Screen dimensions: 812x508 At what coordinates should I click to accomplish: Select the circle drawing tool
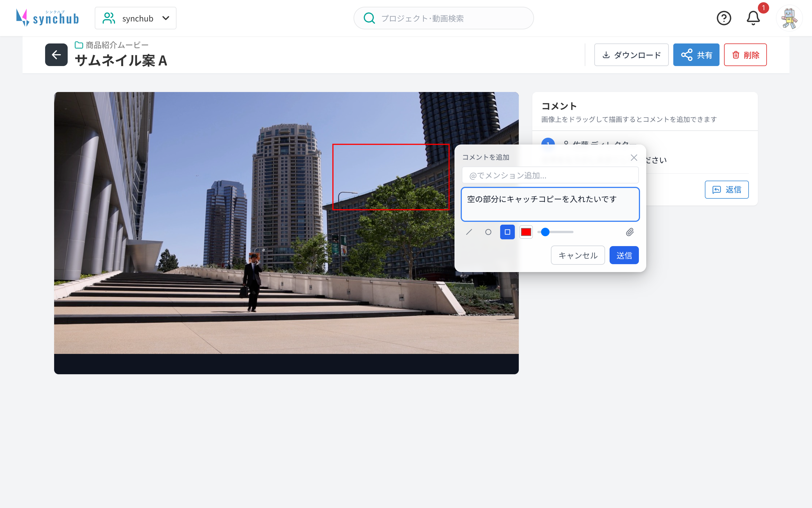(488, 232)
